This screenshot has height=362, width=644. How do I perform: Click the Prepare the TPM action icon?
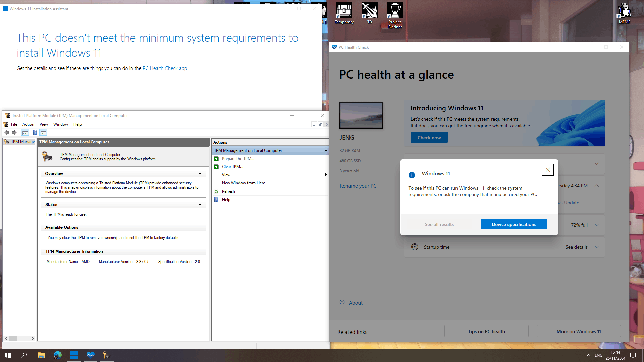coord(216,158)
